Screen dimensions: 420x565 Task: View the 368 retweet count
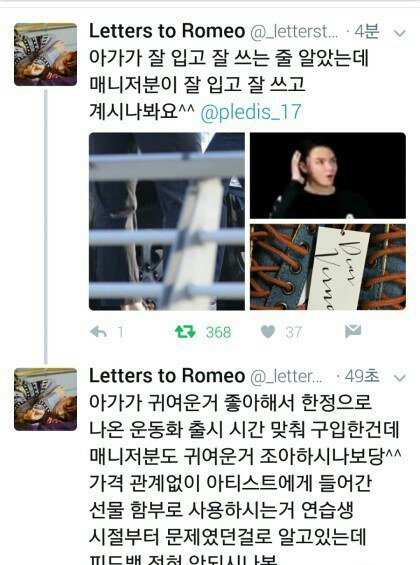(x=218, y=332)
